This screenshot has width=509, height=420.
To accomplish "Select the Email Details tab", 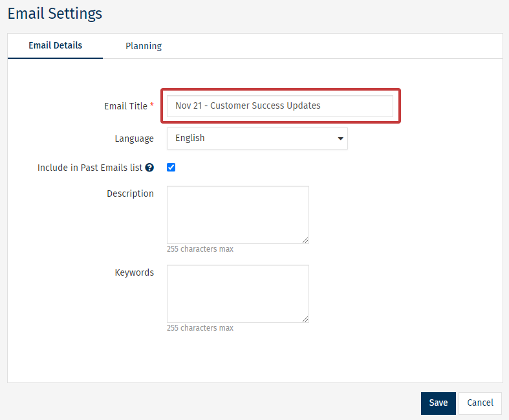I will [x=56, y=46].
